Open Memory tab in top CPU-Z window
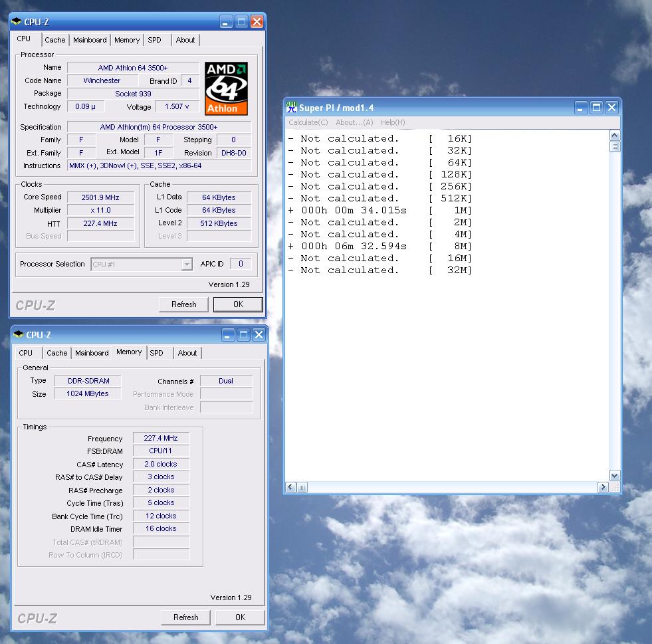Image resolution: width=652 pixels, height=644 pixels. pyautogui.click(x=127, y=40)
